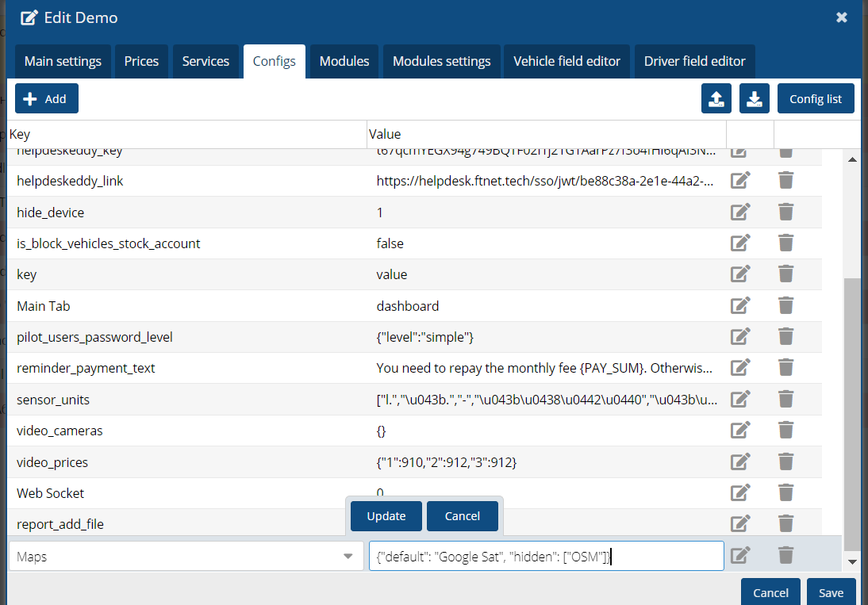Edit the Main Tab config entry
Image resolution: width=868 pixels, height=605 pixels.
point(739,306)
